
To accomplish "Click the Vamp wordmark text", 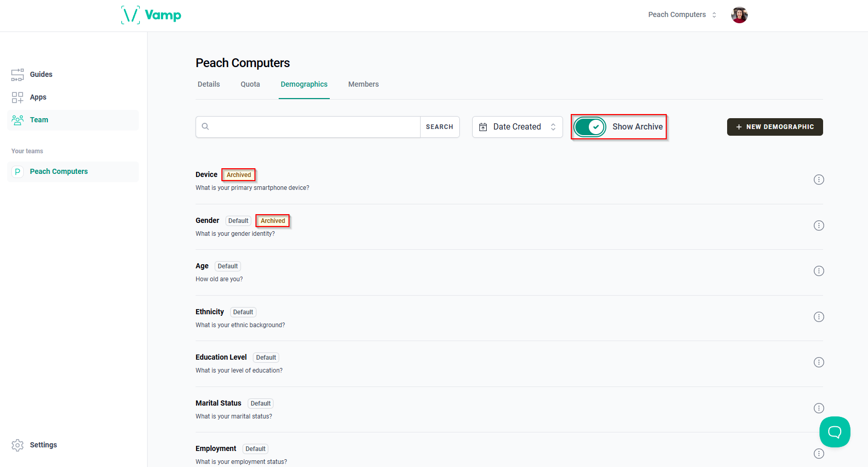I will (x=163, y=15).
